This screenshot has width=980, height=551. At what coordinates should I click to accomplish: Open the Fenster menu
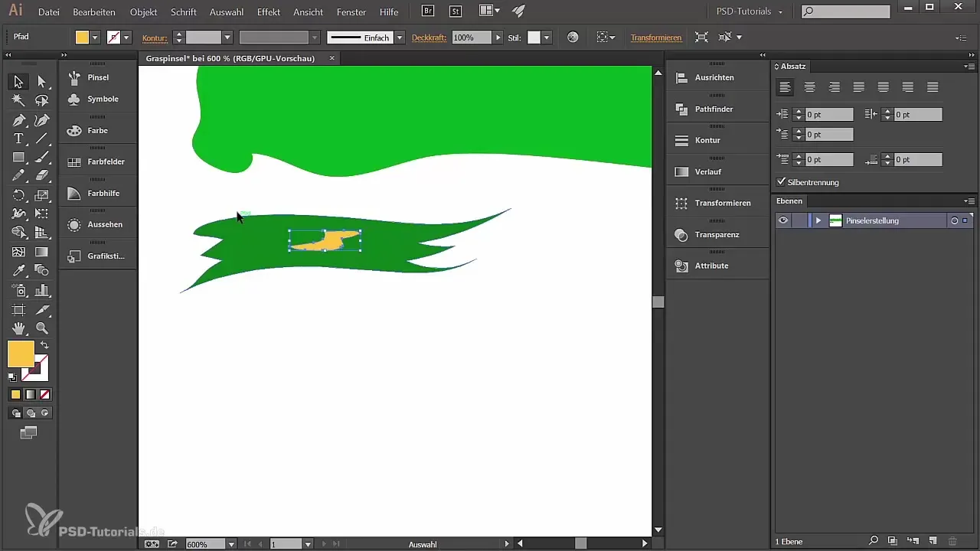pyautogui.click(x=351, y=12)
